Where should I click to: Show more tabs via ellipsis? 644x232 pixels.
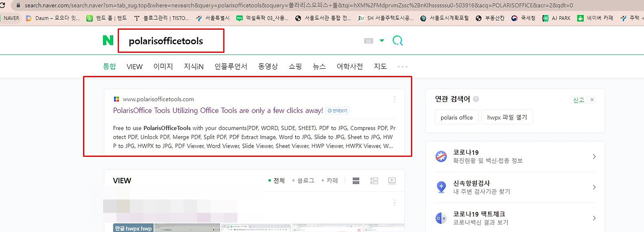coord(402,66)
